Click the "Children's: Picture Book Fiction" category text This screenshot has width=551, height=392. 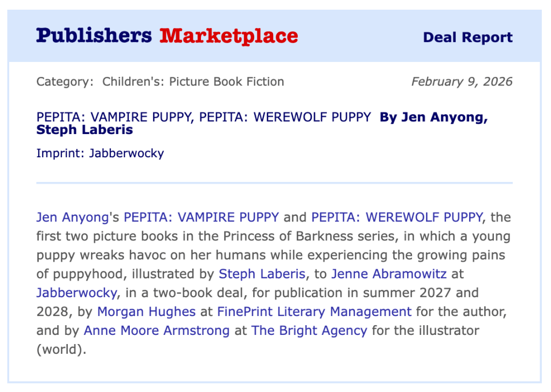[193, 82]
